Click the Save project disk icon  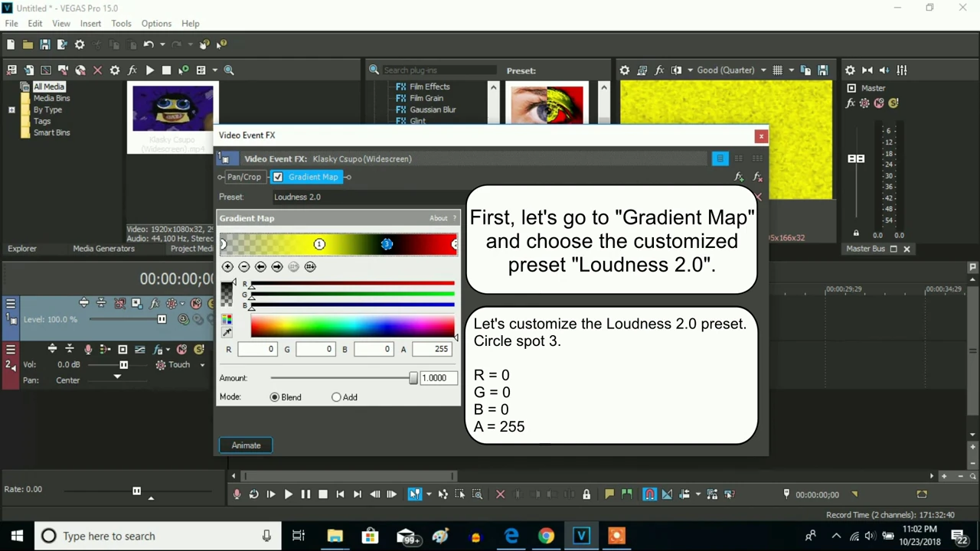(x=44, y=44)
